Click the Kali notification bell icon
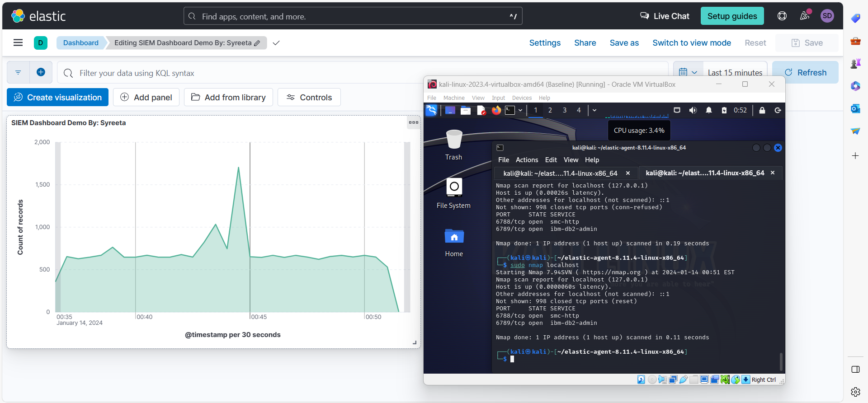The image size is (868, 403). pos(709,110)
